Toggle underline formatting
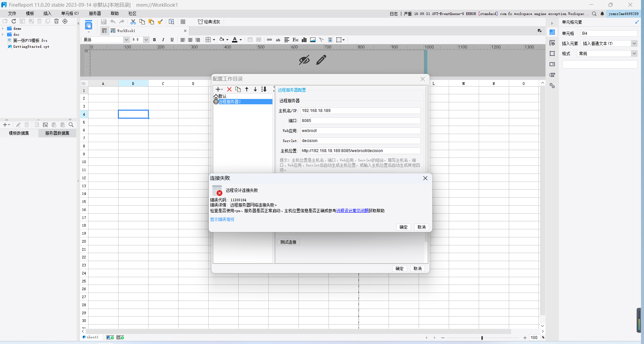This screenshot has height=344, width=644. point(172,40)
